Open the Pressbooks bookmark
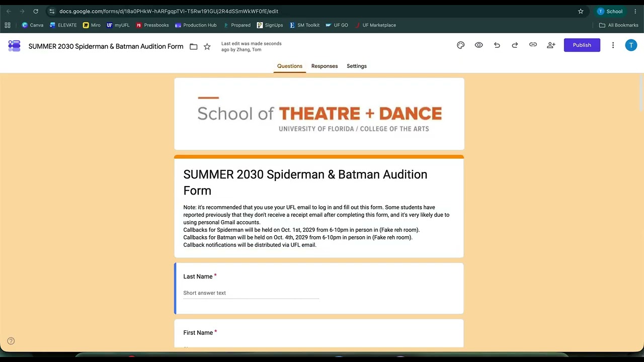644x362 pixels. pyautogui.click(x=152, y=25)
